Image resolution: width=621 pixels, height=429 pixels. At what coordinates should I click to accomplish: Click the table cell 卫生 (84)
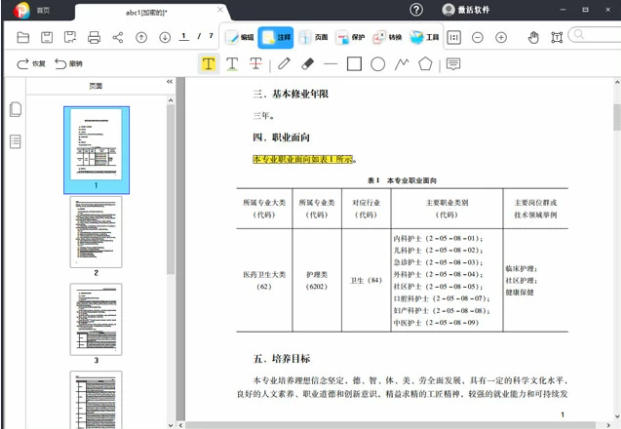click(x=366, y=280)
